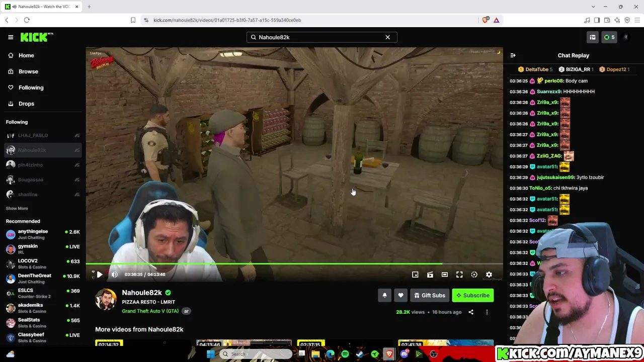
Task: Open Brave VPN shield icon
Action: point(627,20)
